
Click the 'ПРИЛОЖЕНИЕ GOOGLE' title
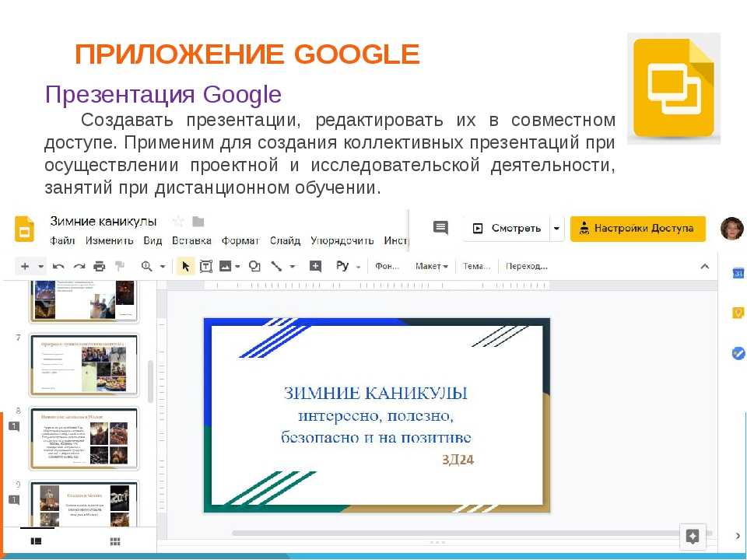point(247,54)
